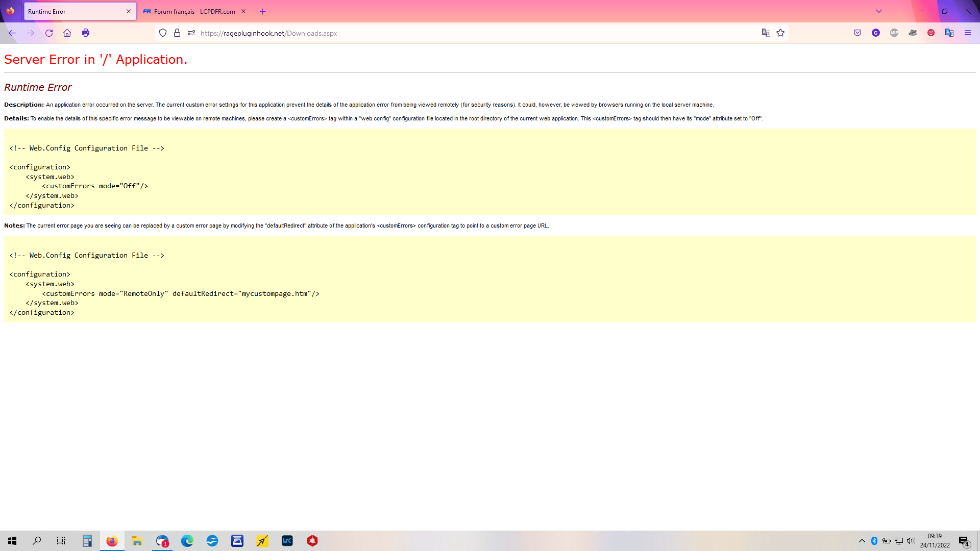Image resolution: width=980 pixels, height=551 pixels.
Task: Click the translate page icon in address bar
Action: click(x=766, y=33)
